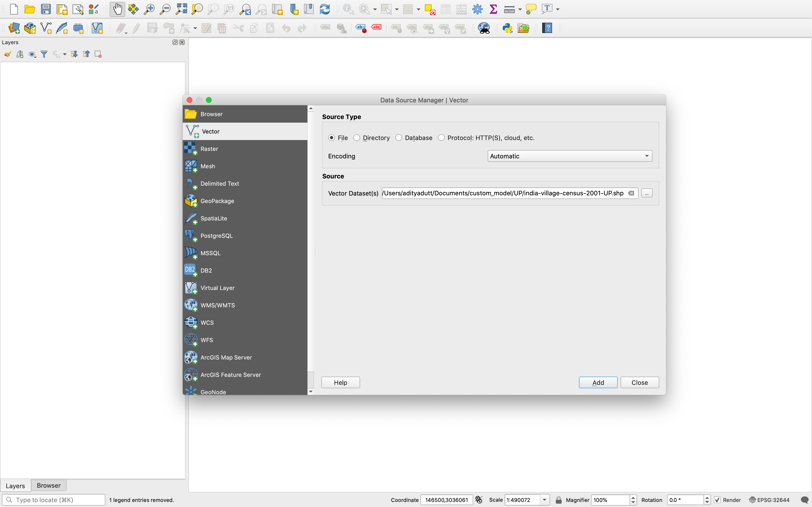Click the Pan Map hand tool
This screenshot has height=507, width=812.
[x=117, y=9]
